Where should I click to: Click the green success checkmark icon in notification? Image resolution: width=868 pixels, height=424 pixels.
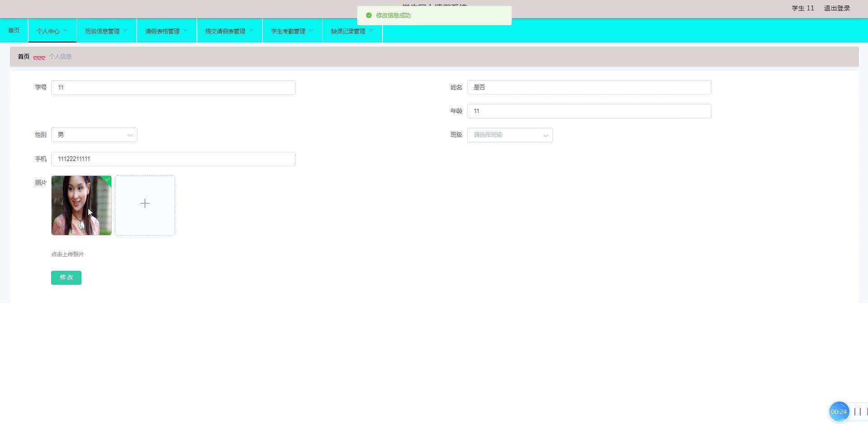click(x=368, y=15)
